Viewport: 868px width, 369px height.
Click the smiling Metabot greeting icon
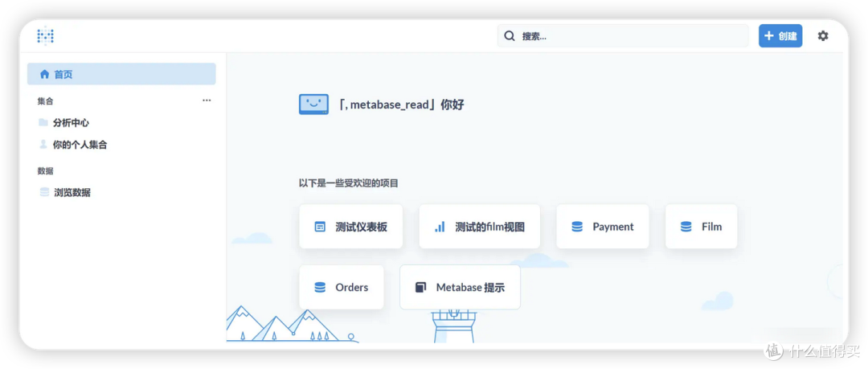click(313, 105)
